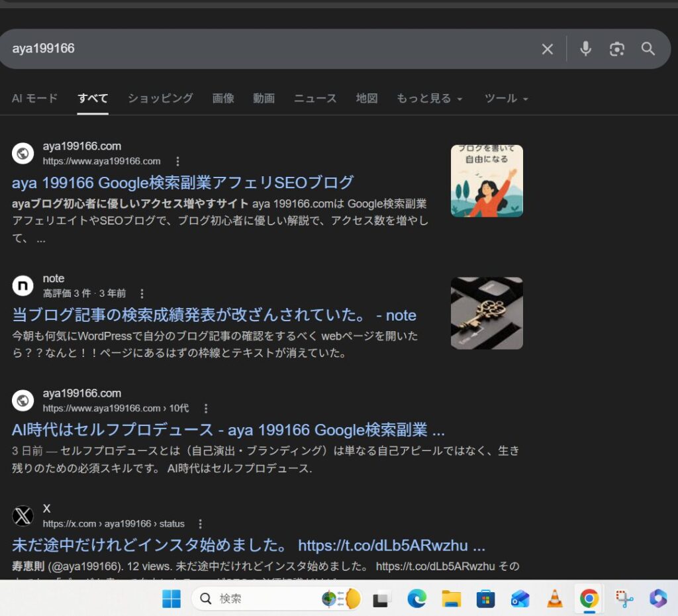
Task: Switch to the 画像 tab
Action: point(223,98)
